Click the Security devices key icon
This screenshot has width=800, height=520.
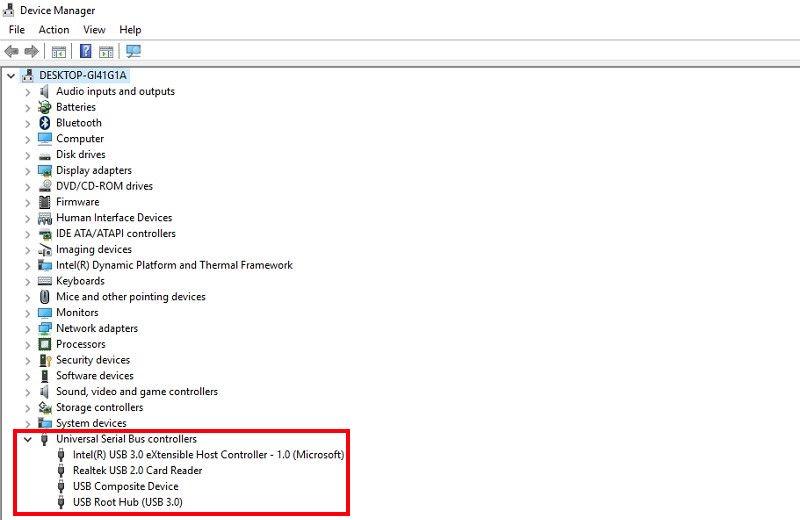(45, 360)
